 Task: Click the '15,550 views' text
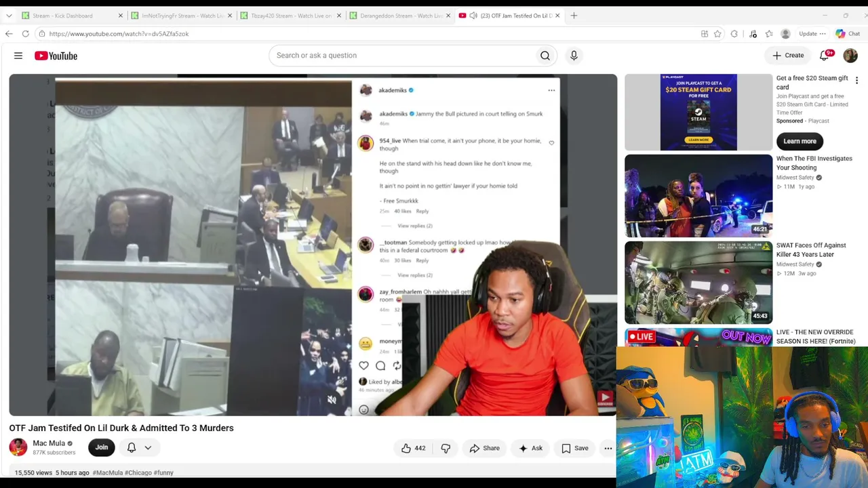33,472
